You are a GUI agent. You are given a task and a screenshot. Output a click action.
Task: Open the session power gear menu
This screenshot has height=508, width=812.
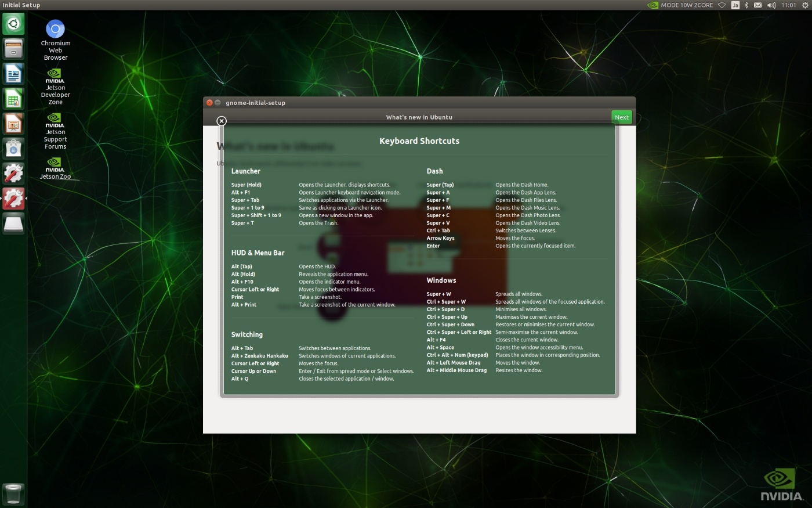pyautogui.click(x=804, y=5)
